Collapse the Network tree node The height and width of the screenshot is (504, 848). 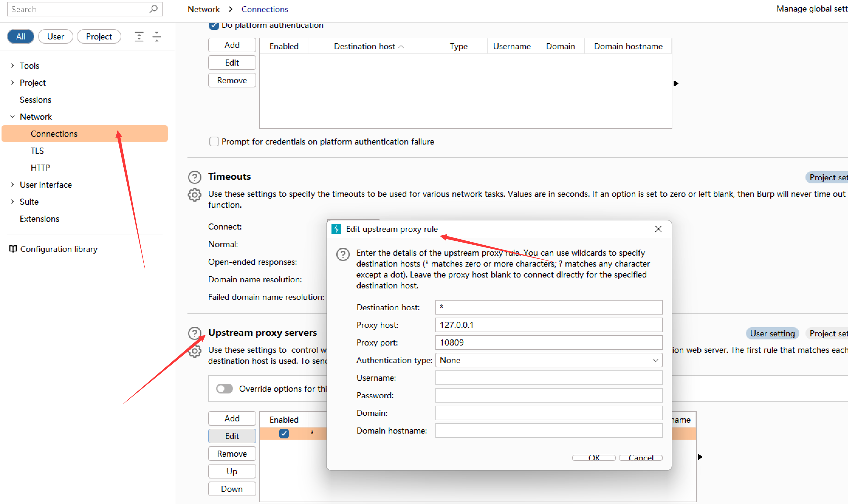tap(12, 117)
